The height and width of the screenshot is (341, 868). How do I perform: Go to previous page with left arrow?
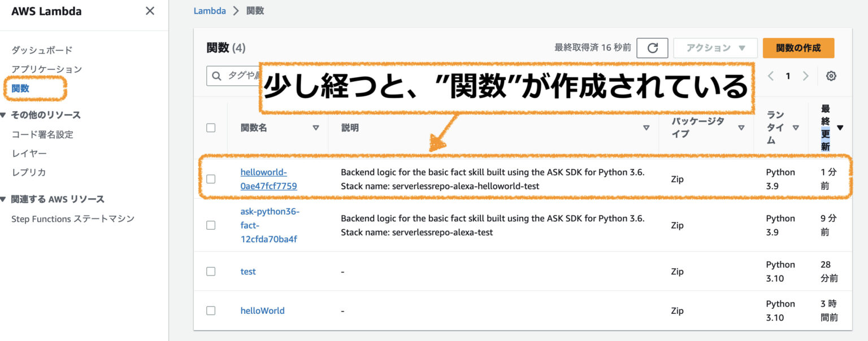click(770, 75)
